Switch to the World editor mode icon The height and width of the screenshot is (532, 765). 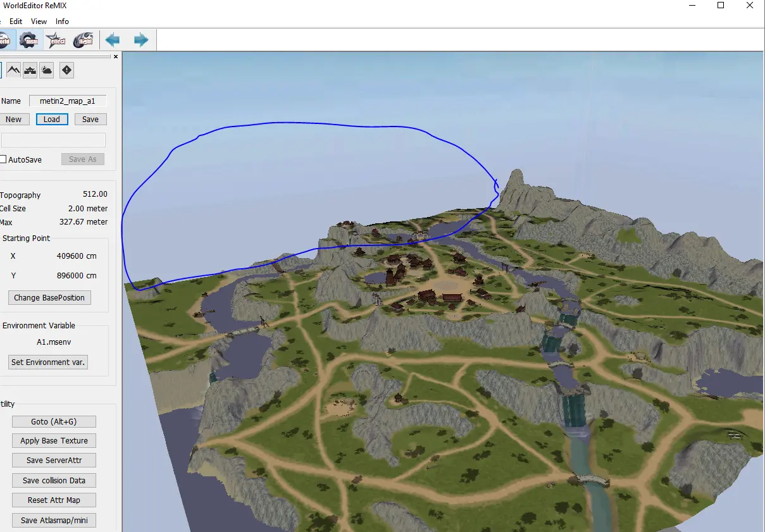(4, 40)
